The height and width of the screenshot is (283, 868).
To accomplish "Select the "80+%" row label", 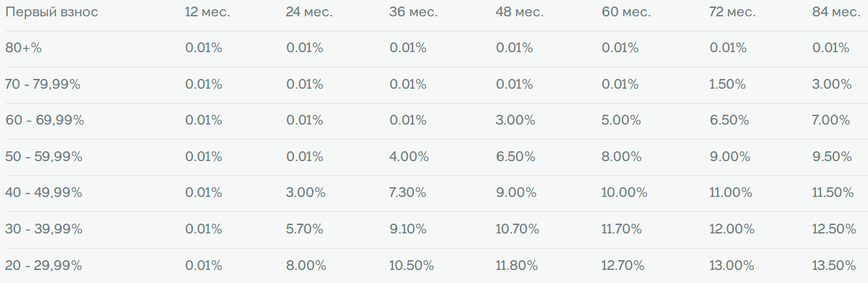I will coord(23,48).
